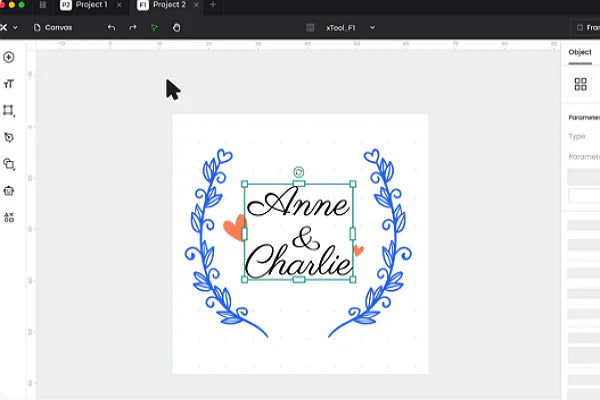
Task: Close the Project 1 tab
Action: coord(119,5)
